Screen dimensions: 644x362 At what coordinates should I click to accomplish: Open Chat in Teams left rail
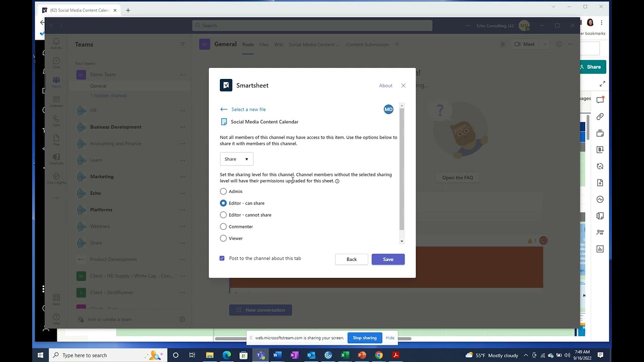pos(56,63)
